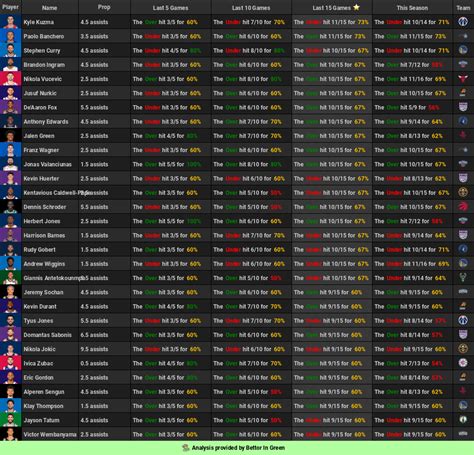Image resolution: width=474 pixels, height=455 pixels.
Task: Click the name 'Paolo Banchero'
Action: [44, 36]
